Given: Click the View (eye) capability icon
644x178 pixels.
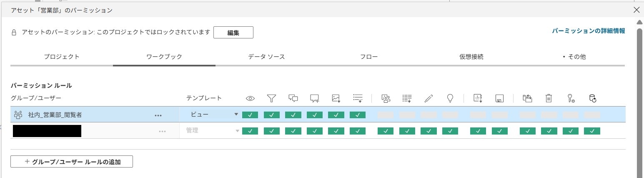Looking at the screenshot, I should [250, 98].
